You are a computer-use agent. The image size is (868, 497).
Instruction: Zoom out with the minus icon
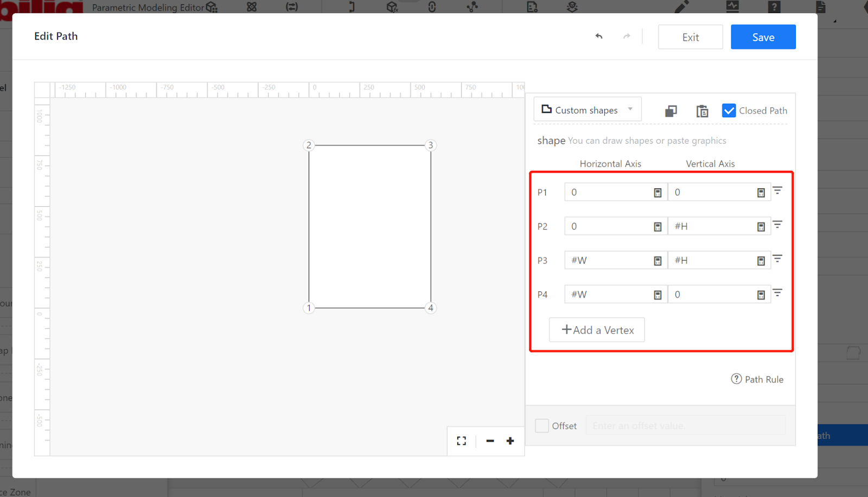pos(490,441)
